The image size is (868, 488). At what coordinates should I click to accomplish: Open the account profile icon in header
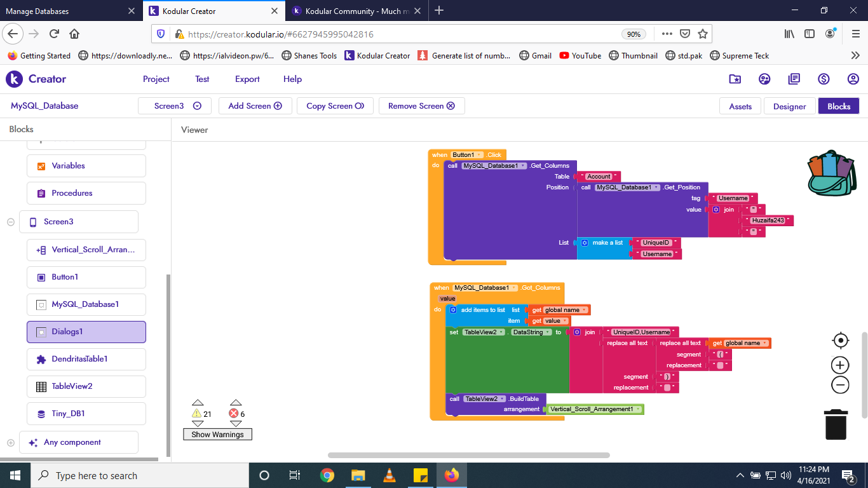pyautogui.click(x=853, y=79)
